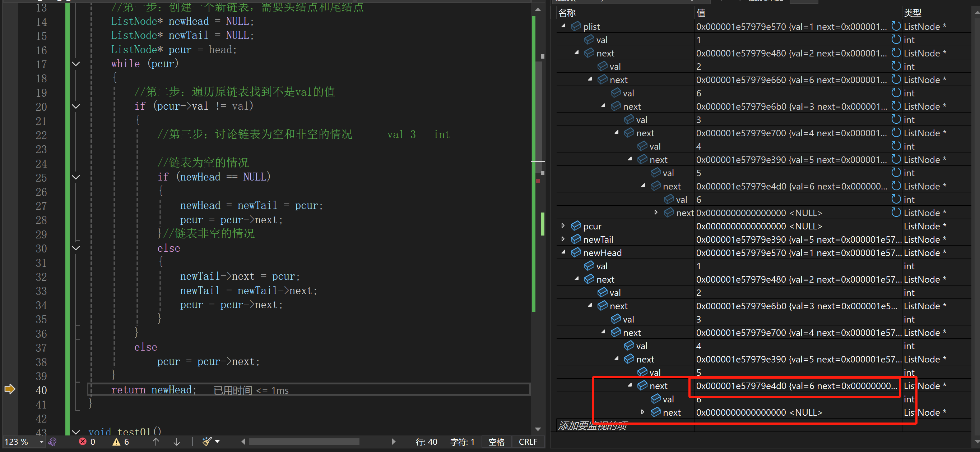Refresh plist's first val value of 1

(x=896, y=40)
